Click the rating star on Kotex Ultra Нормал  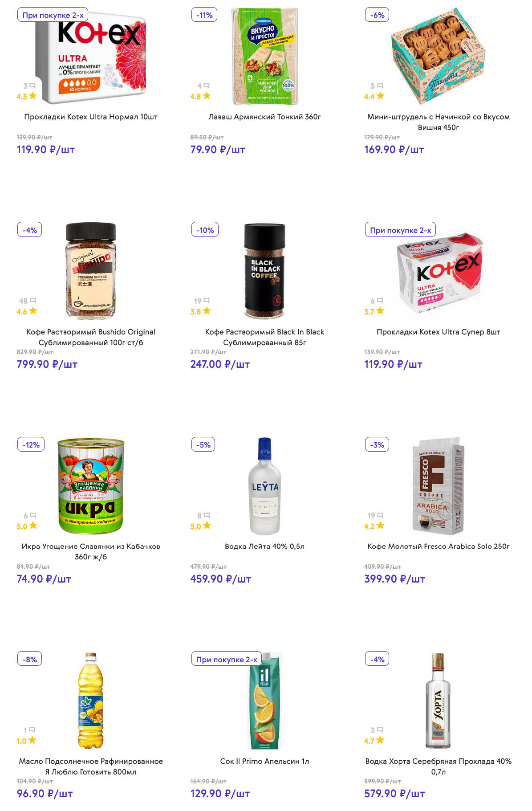click(32, 96)
